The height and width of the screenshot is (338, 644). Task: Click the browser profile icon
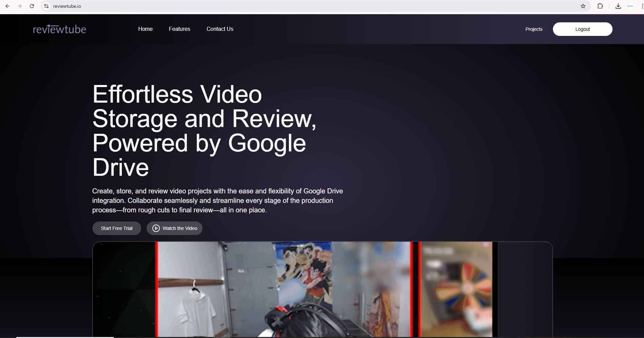(x=630, y=6)
